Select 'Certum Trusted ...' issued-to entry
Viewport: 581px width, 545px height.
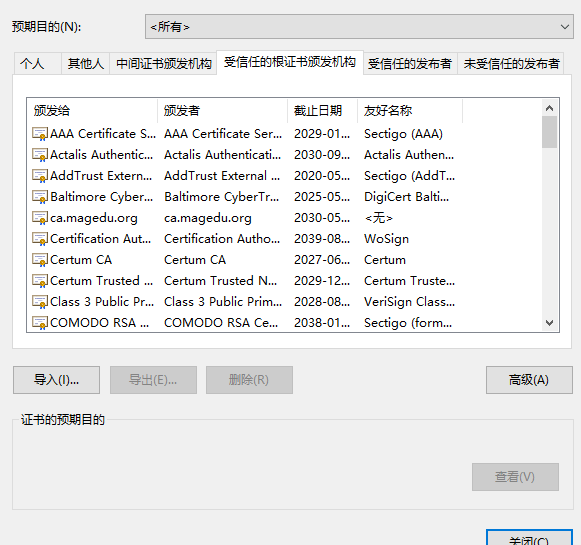(102, 281)
